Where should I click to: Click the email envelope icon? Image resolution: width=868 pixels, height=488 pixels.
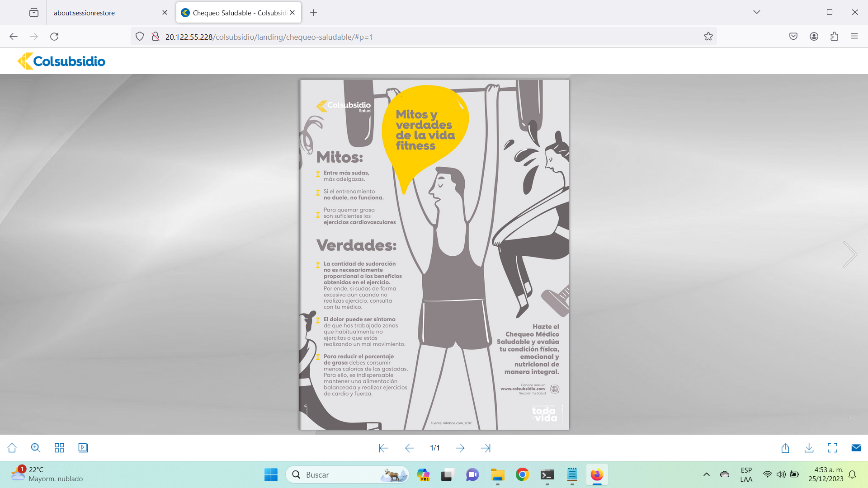[x=856, y=448]
